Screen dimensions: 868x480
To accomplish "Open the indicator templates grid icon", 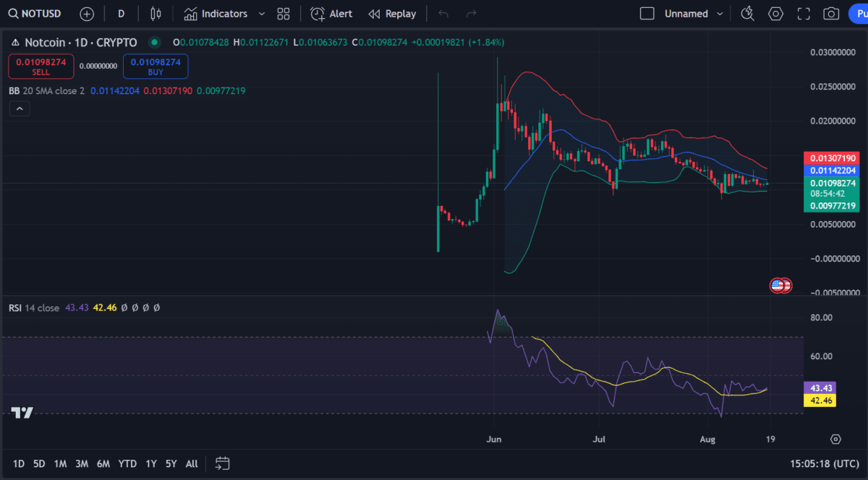I will [x=284, y=14].
